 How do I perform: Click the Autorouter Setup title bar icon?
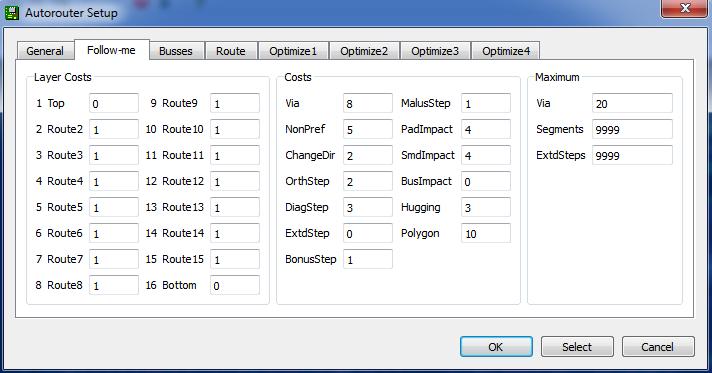tap(11, 12)
